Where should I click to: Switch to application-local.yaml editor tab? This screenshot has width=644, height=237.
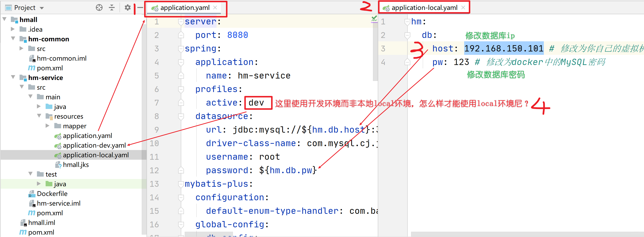tap(424, 8)
